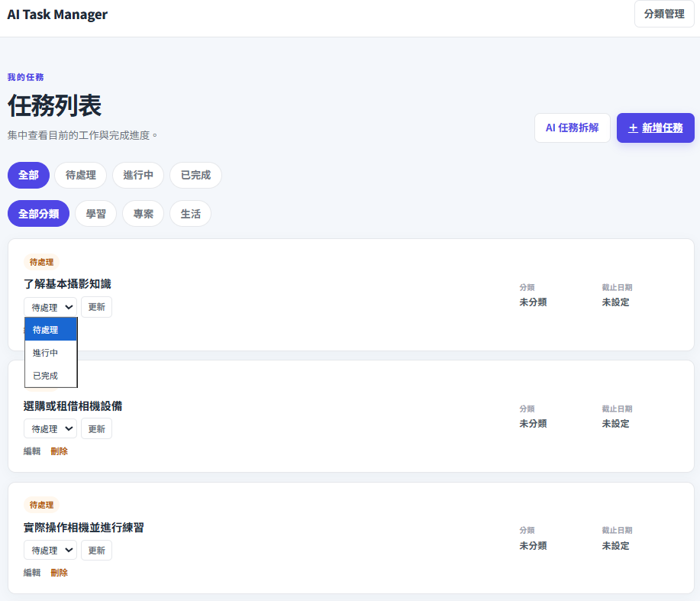Click 編輯 link for 實際操作相機並進行練習
The height and width of the screenshot is (601, 700).
(x=32, y=573)
